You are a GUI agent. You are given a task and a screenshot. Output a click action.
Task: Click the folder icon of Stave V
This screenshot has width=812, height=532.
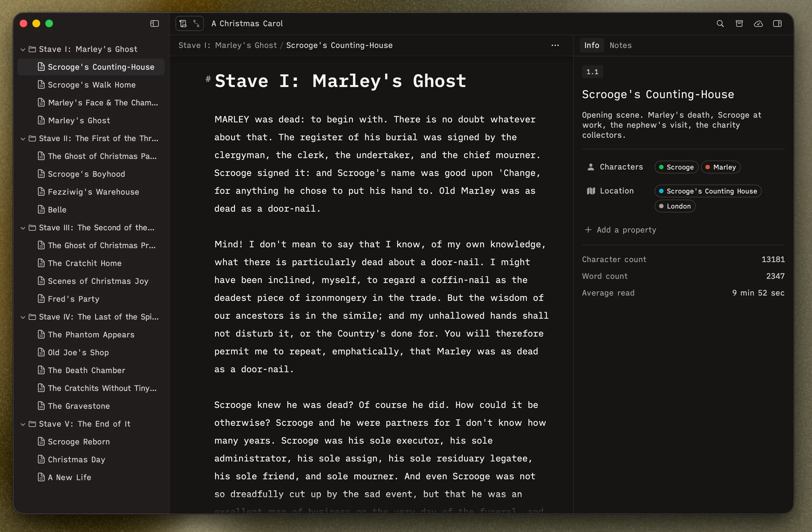[32, 424]
